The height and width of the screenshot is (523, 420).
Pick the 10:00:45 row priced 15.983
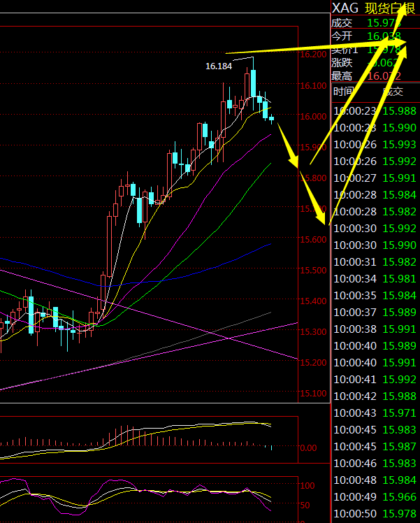click(375, 429)
